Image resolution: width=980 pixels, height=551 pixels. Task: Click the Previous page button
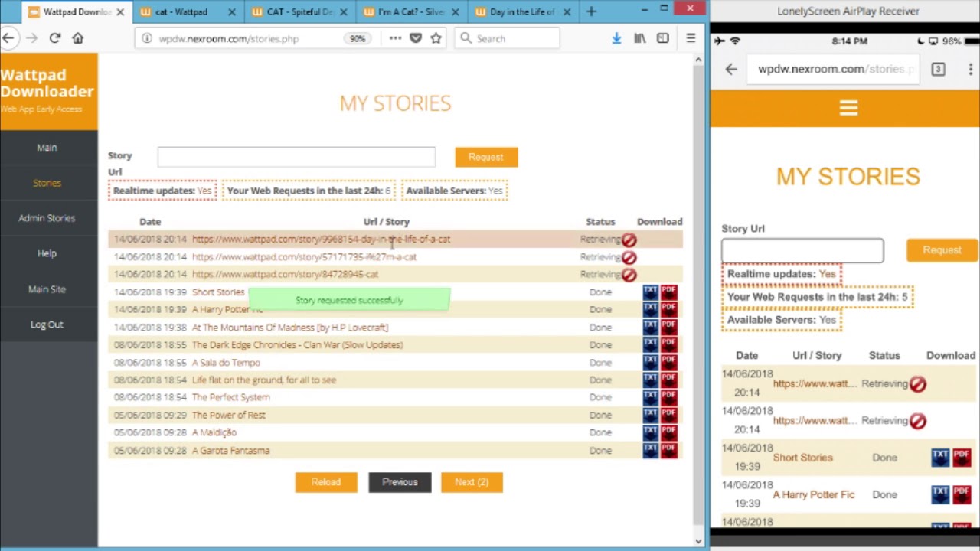coord(400,482)
